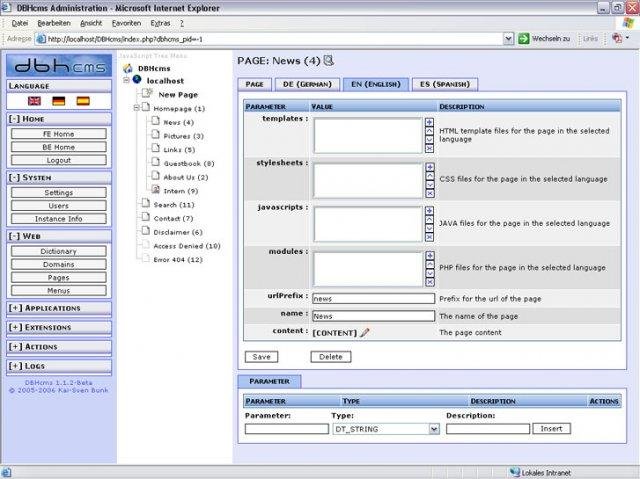Click the Users button under System
640x479 pixels.
click(59, 206)
